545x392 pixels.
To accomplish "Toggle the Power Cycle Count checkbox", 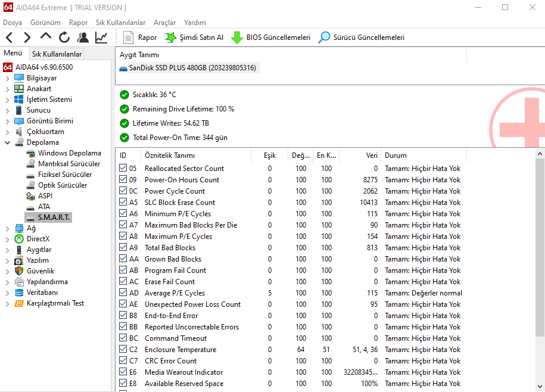I will click(123, 191).
